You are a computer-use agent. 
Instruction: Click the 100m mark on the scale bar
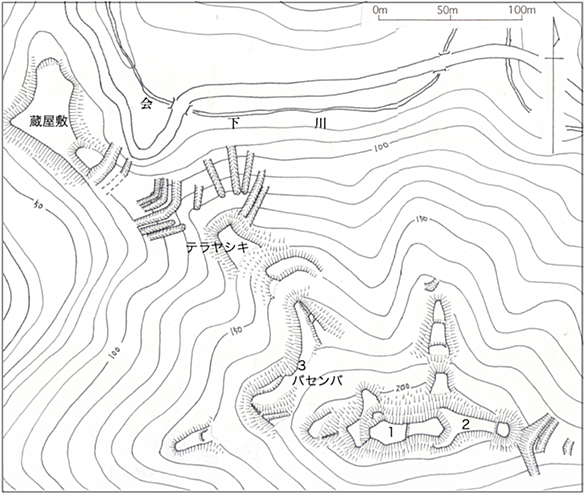[522, 9]
